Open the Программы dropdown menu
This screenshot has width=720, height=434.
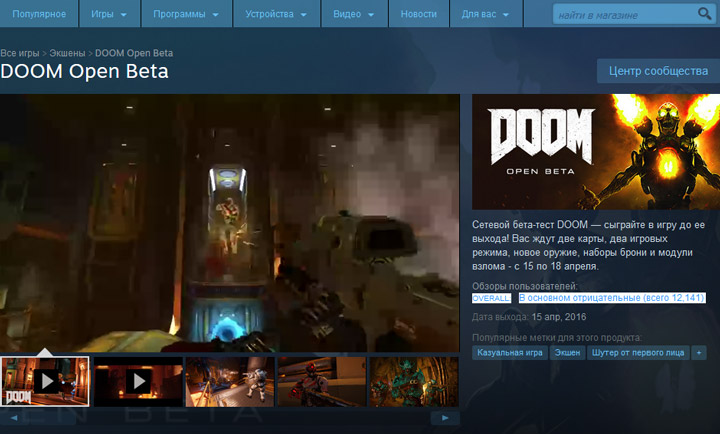186,14
